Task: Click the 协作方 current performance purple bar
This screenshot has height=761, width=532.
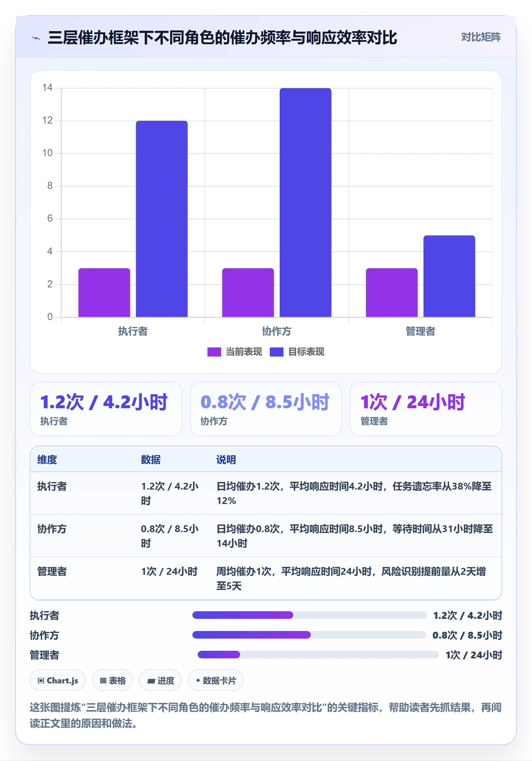Action: [248, 292]
